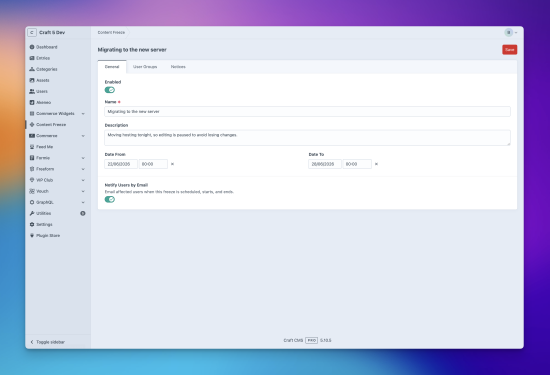Open Commerce Widgets sidebar item

pyautogui.click(x=52, y=114)
